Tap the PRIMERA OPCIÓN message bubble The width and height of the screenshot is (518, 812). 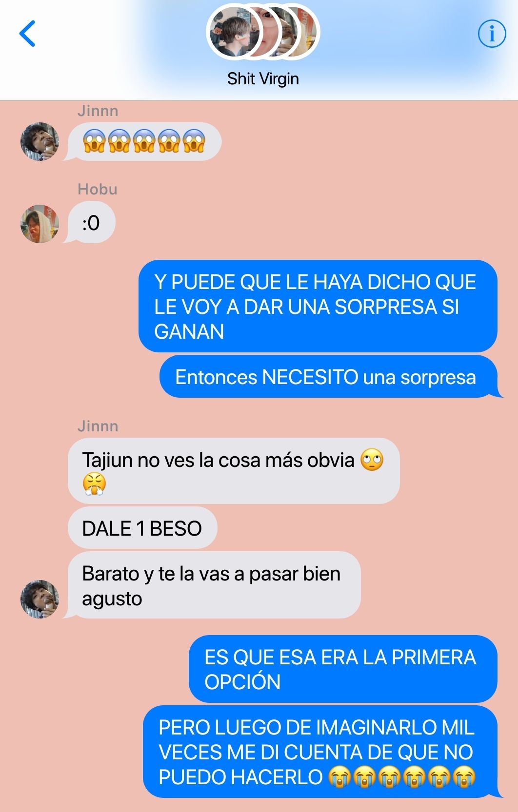point(343,669)
